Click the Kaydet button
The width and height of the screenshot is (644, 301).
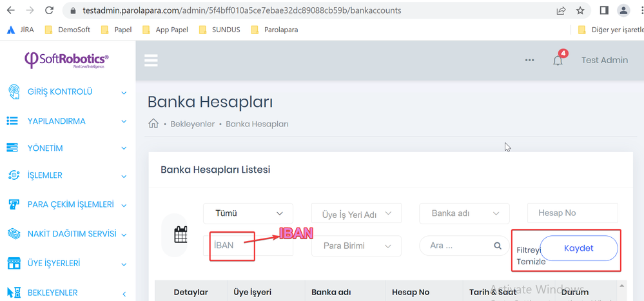(x=579, y=248)
